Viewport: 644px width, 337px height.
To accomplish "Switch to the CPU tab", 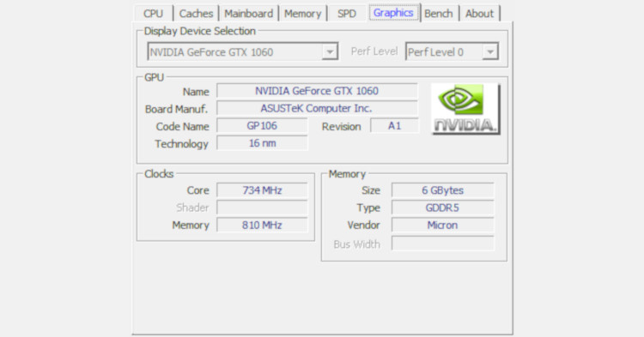I will [153, 14].
